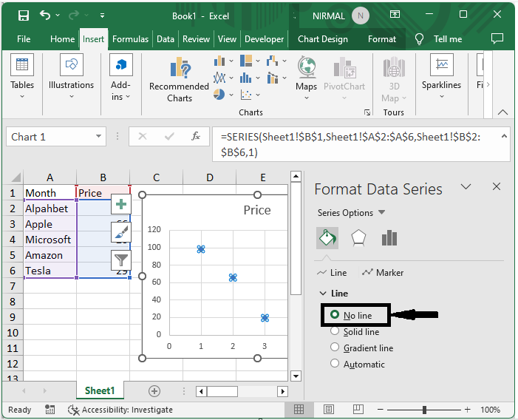Click Accessibility: Investigate in status bar
The width and height of the screenshot is (518, 420).
[120, 410]
